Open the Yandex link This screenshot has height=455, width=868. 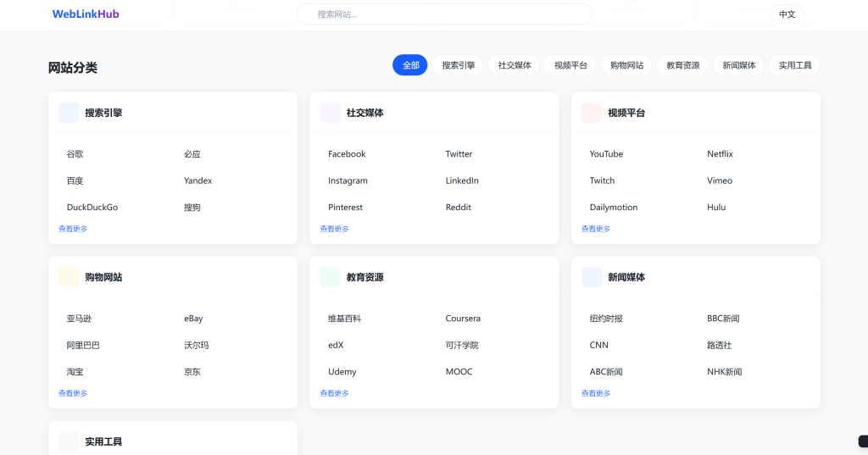pos(198,180)
